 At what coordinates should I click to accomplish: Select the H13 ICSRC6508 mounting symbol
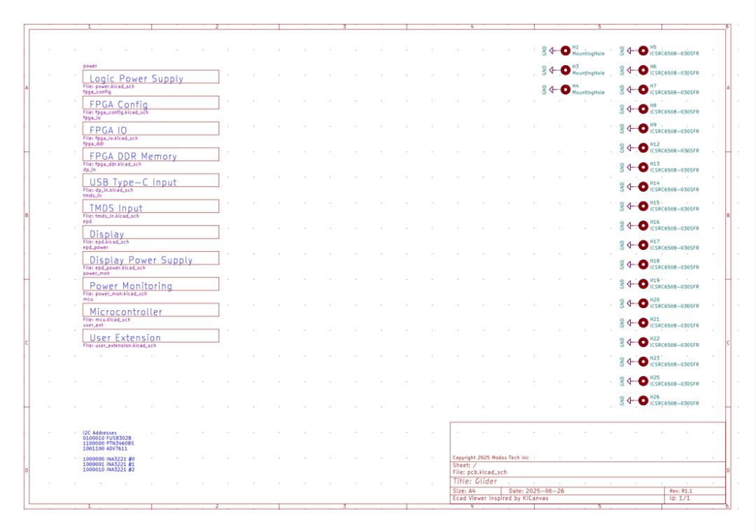643,167
